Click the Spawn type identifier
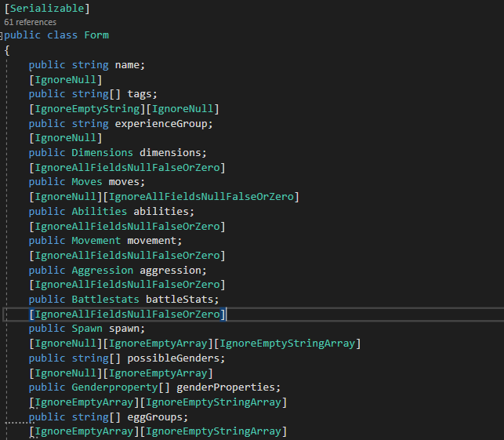This screenshot has width=504, height=440. pyautogui.click(x=87, y=329)
